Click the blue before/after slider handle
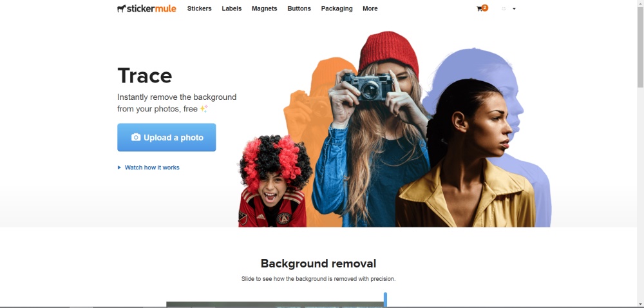 [x=385, y=300]
